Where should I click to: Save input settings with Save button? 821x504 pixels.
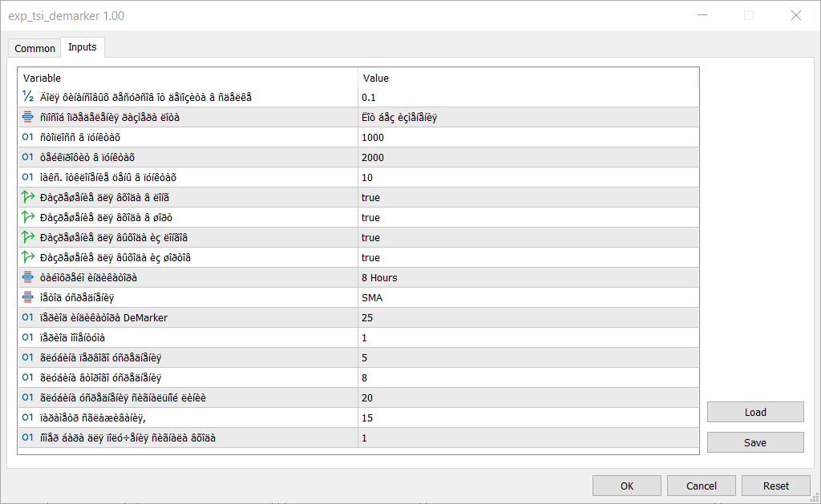pos(755,442)
